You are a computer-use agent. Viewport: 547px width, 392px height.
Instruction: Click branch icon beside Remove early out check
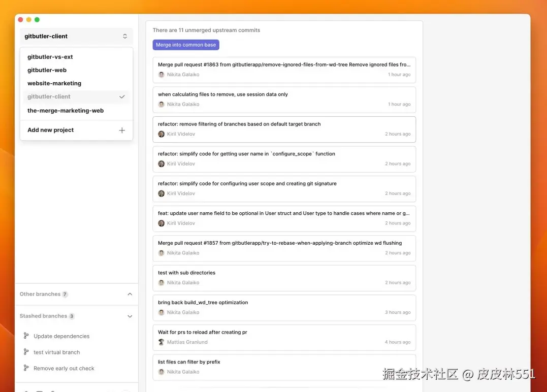[x=26, y=368]
